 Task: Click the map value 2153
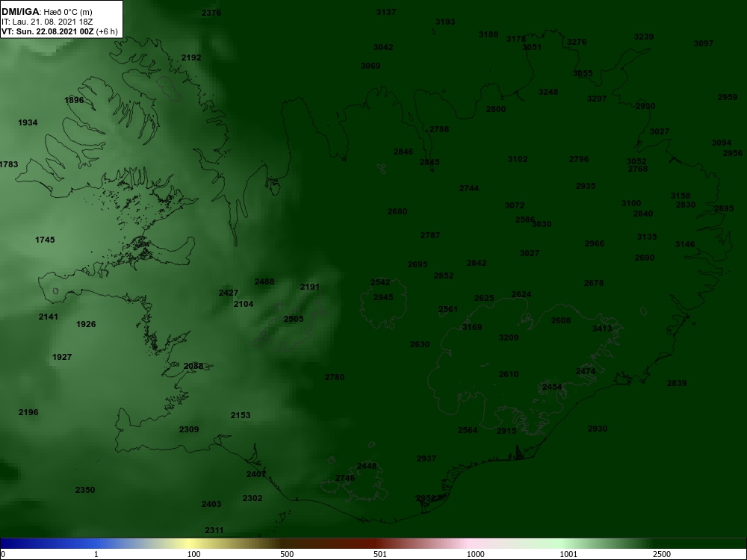pos(240,415)
